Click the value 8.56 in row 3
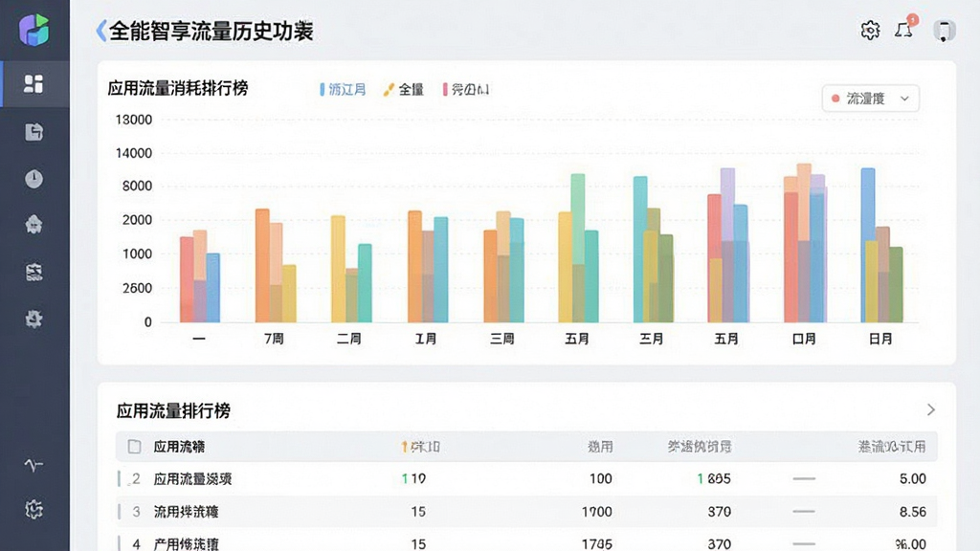Screen dimensions: 980x551 pos(912,512)
